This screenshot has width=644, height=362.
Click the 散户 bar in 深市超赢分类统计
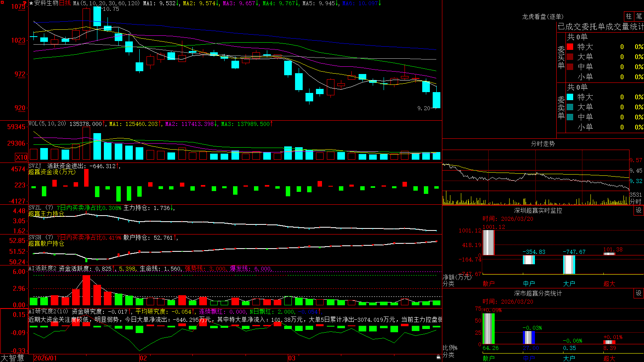click(x=488, y=329)
